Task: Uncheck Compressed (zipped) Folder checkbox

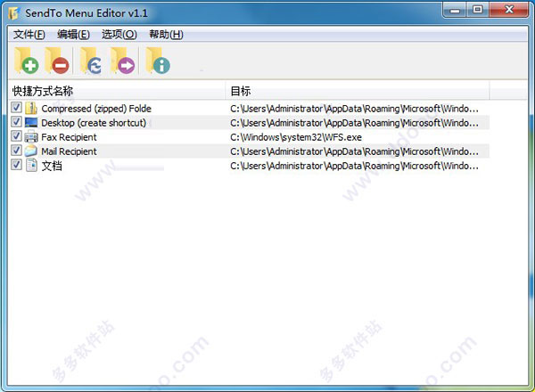Action: [x=16, y=108]
